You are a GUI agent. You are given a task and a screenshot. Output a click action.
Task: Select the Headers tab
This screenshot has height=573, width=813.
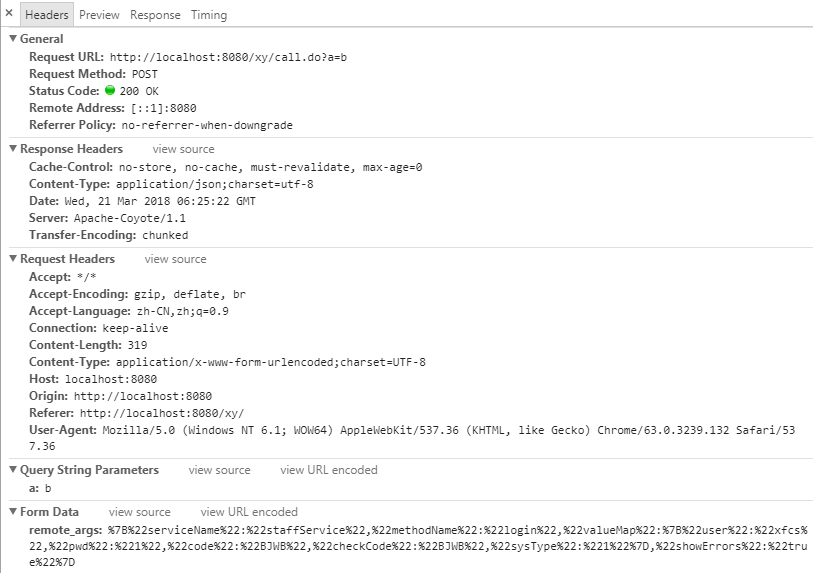(47, 15)
